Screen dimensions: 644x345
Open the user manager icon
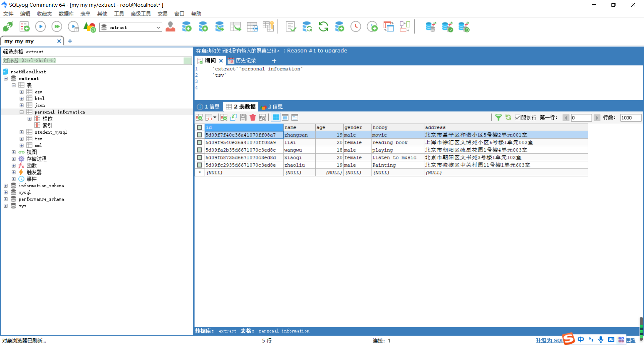pos(170,26)
